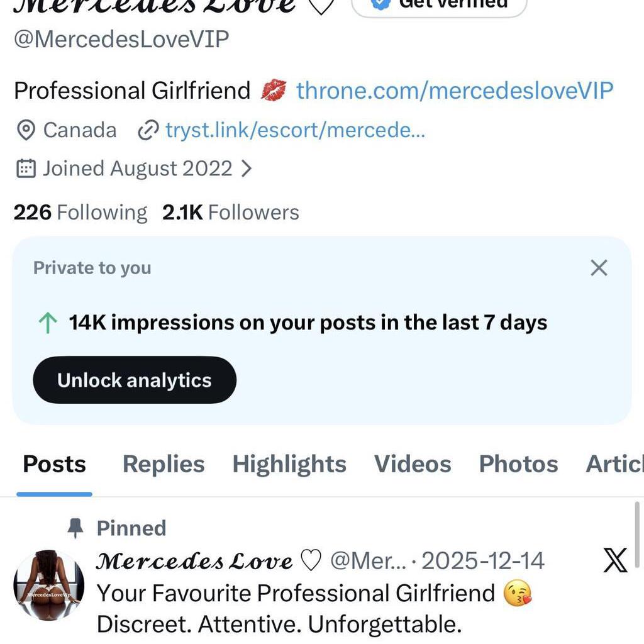644x644 pixels.
Task: Click the link chain icon before tryst.link
Action: 147,130
